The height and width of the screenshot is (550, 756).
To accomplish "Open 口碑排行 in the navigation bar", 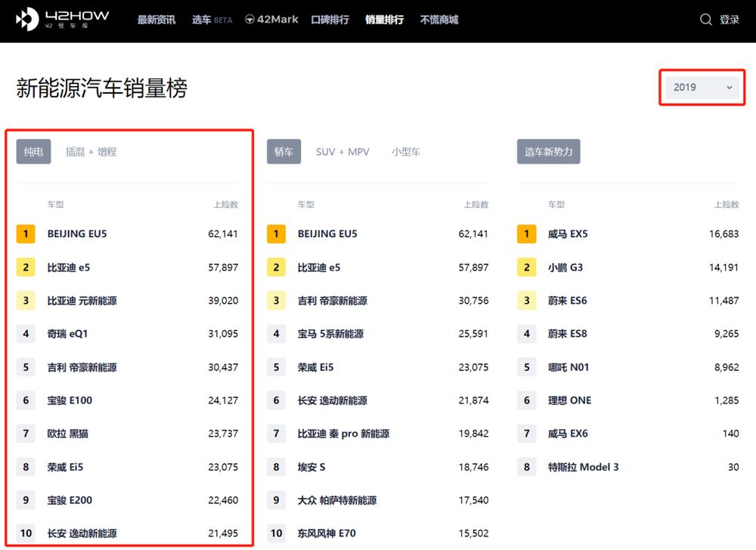I will [330, 20].
